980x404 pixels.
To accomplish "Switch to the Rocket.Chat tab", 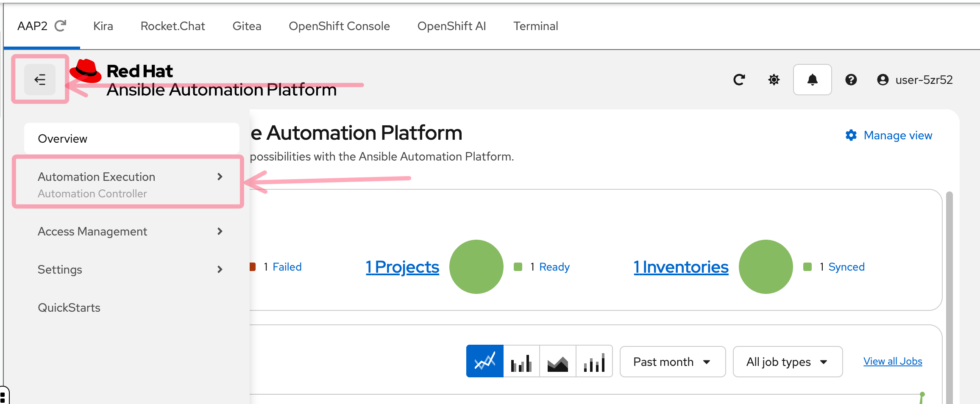I will coord(173,26).
